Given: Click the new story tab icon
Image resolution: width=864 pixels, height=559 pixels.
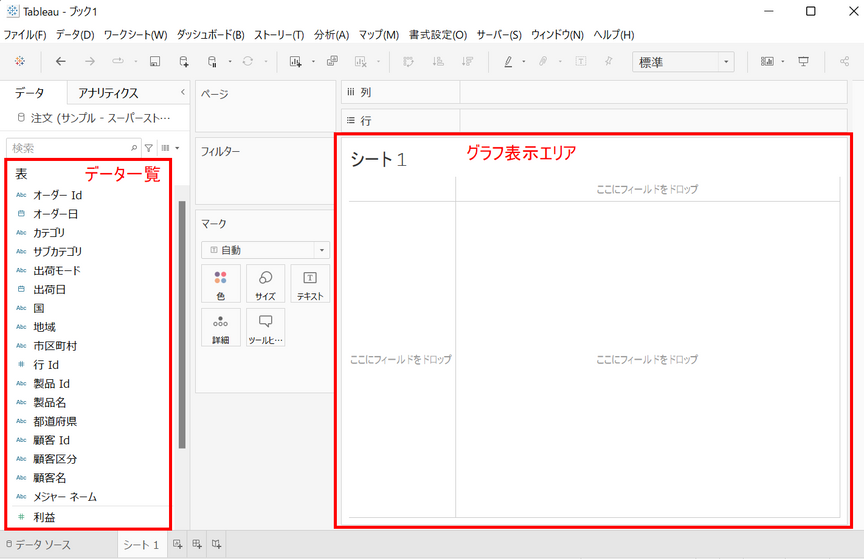Looking at the screenshot, I should coord(217,544).
